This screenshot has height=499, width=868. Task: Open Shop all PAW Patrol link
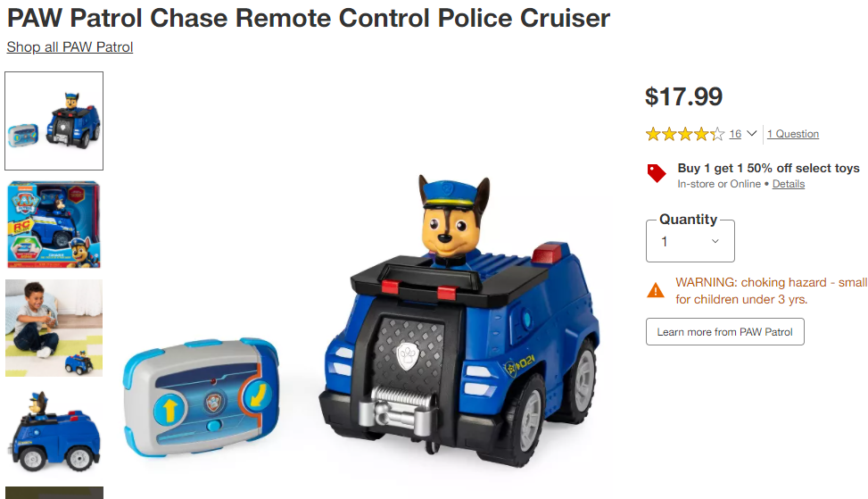tap(70, 47)
